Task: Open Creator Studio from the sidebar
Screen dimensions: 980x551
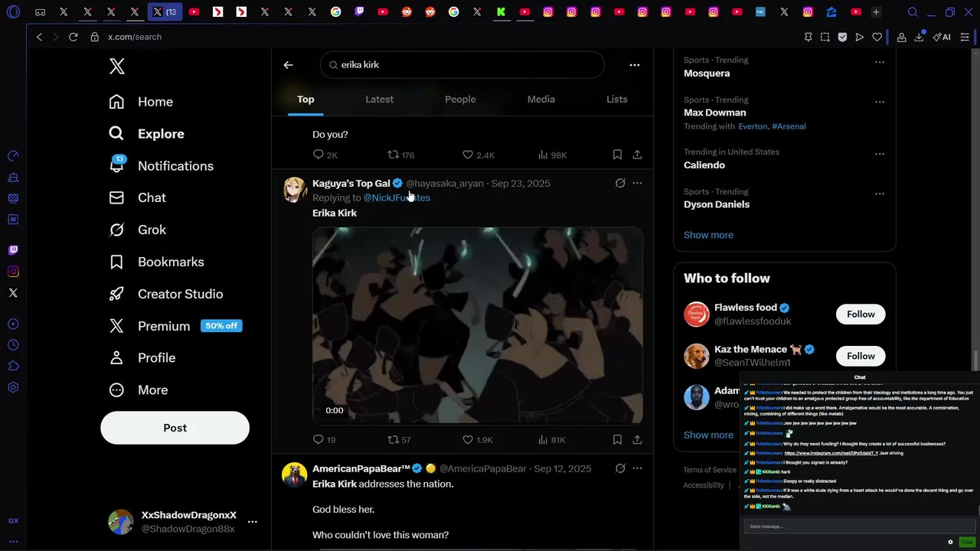Action: [165, 294]
